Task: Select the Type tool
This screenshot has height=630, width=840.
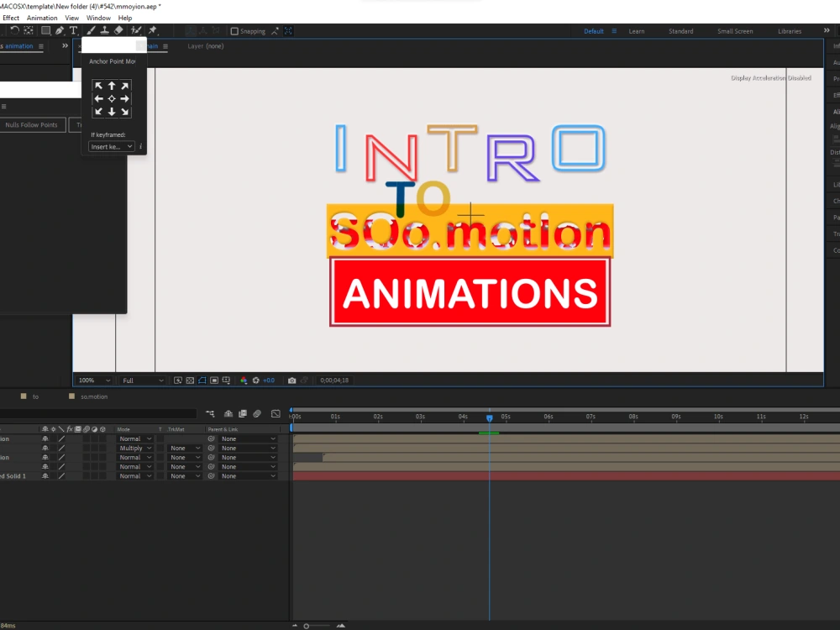Action: [x=73, y=31]
